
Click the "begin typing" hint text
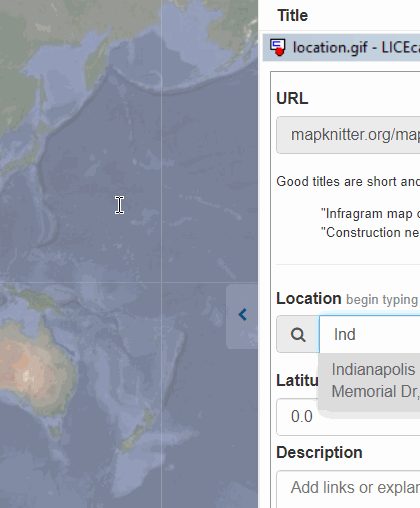click(x=382, y=300)
